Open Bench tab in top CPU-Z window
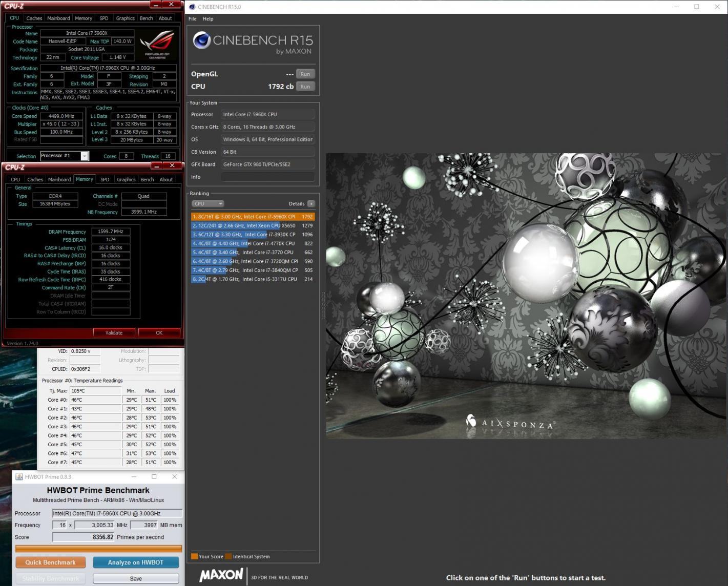The width and height of the screenshot is (728, 586). tap(147, 18)
